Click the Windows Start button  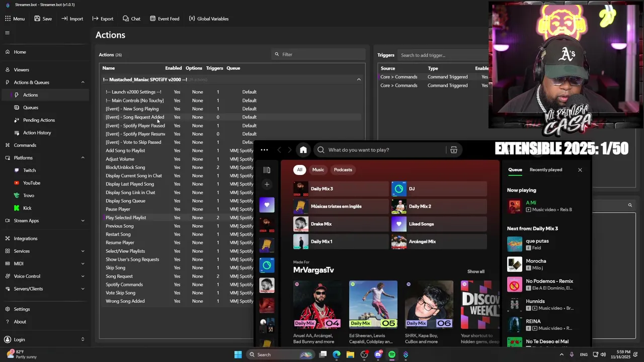[238, 354]
